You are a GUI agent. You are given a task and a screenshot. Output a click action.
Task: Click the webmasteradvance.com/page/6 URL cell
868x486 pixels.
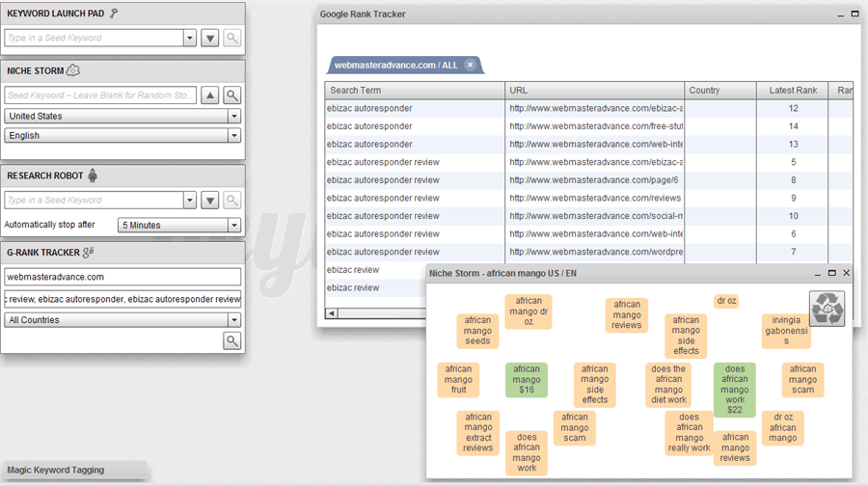click(x=594, y=180)
